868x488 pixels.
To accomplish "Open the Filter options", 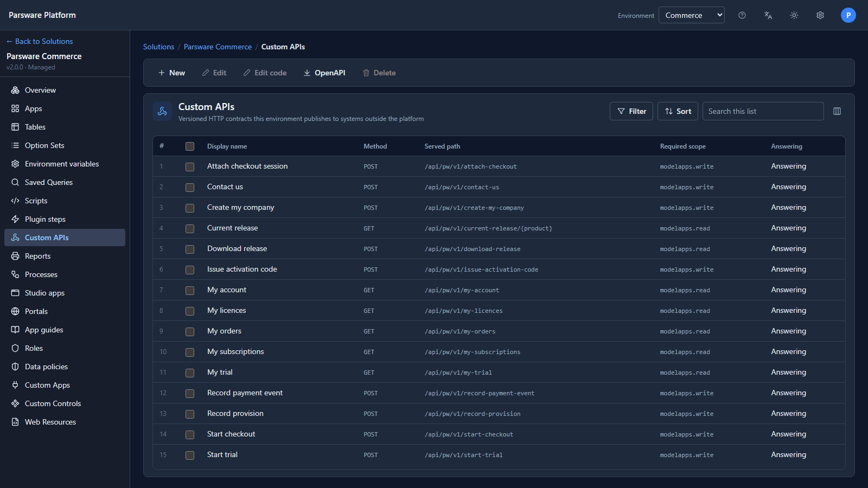I will click(631, 111).
